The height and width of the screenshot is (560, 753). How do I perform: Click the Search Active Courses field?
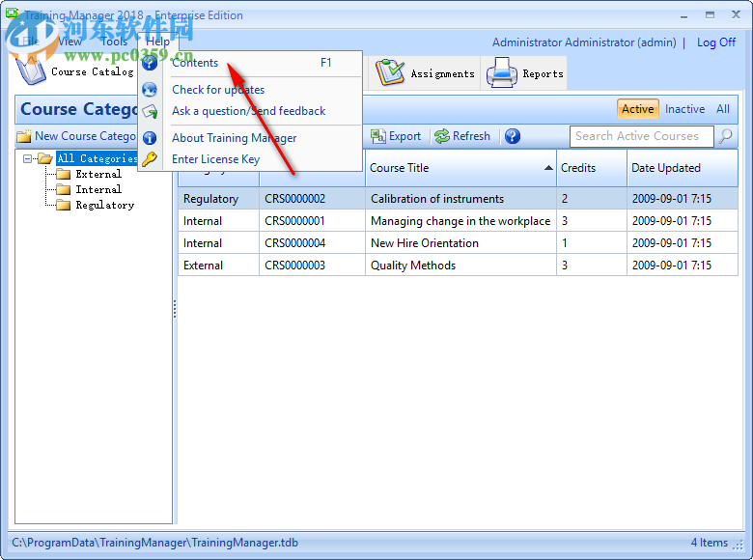(x=642, y=136)
